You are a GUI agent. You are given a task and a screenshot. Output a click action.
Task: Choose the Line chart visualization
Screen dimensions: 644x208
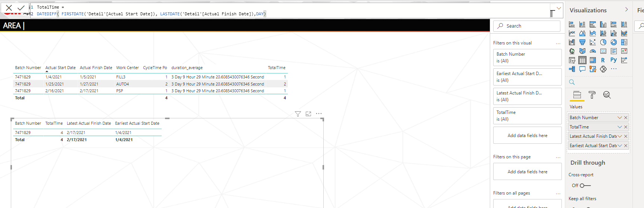(x=572, y=33)
